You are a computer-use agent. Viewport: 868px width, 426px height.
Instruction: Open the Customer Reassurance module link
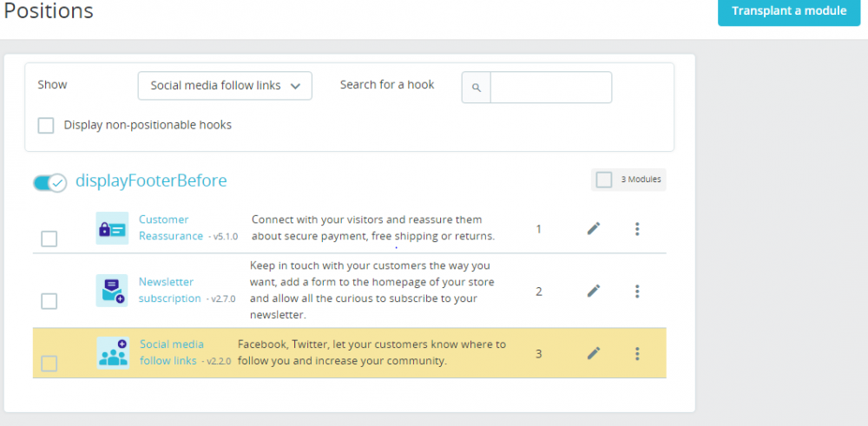pyautogui.click(x=164, y=220)
